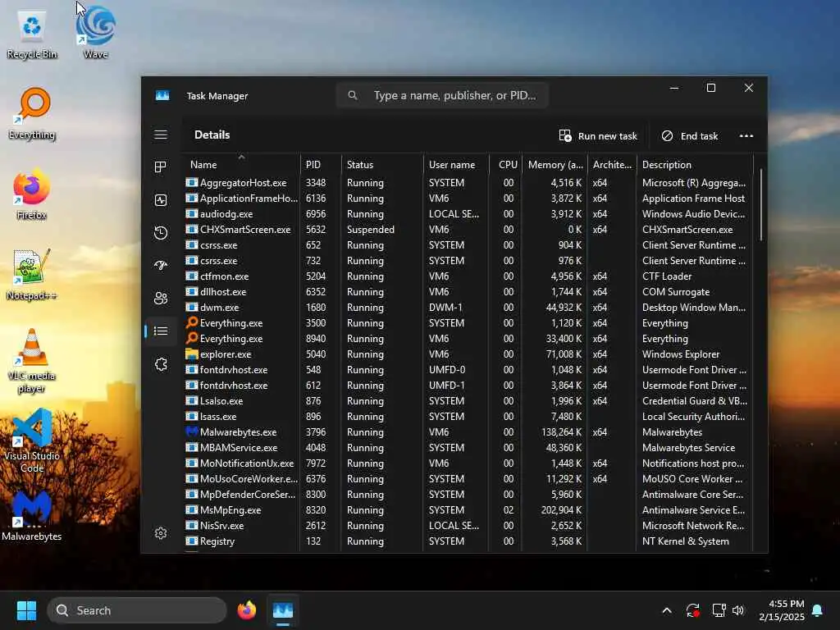Select the Wave desktop shortcut
Viewport: 840px width, 630px height.
pyautogui.click(x=96, y=32)
